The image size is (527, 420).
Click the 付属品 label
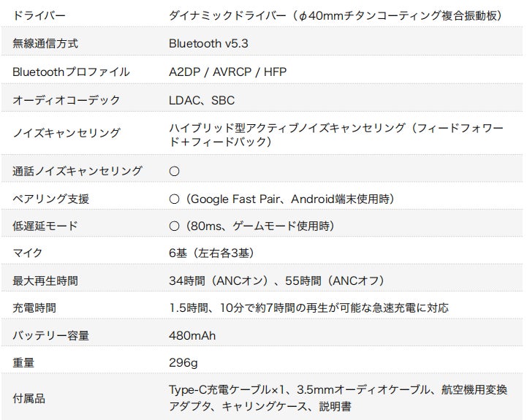tap(29, 398)
